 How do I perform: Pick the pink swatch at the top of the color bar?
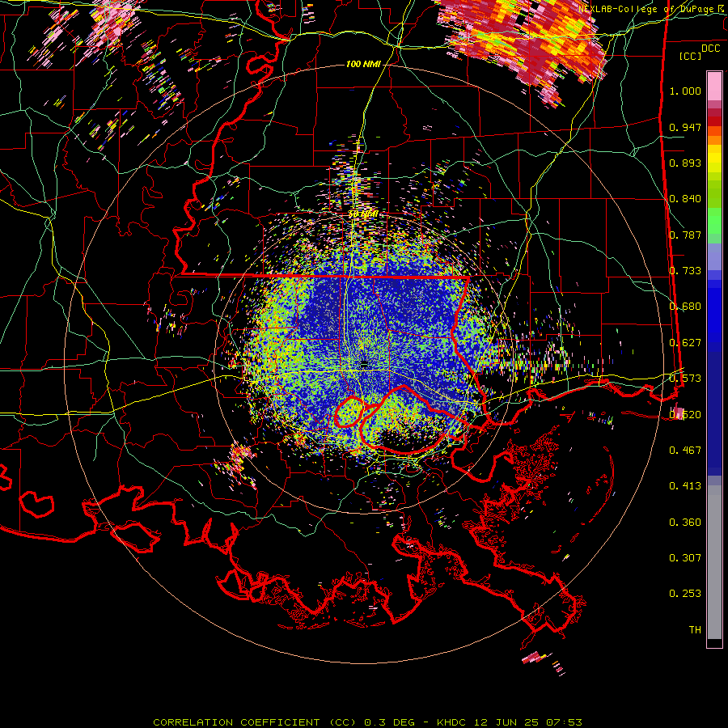tap(714, 86)
